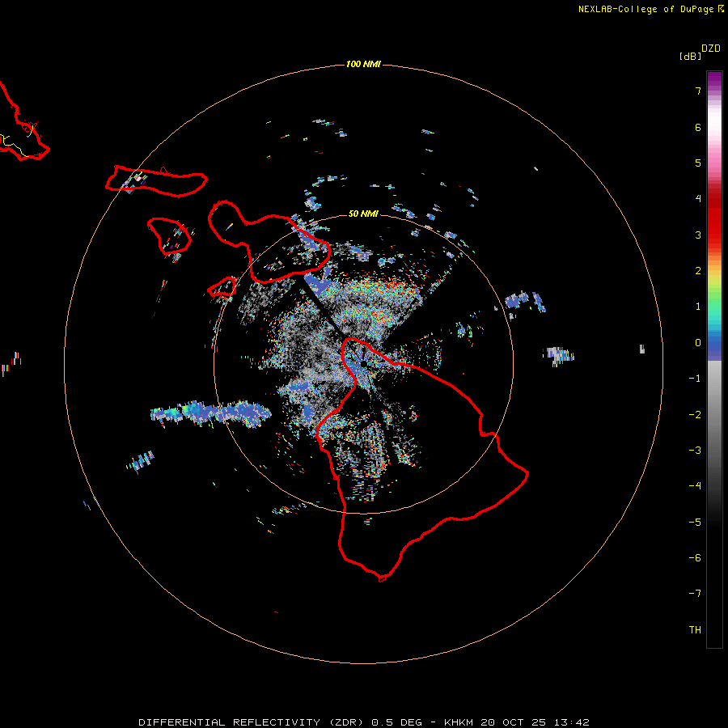Click the DZD legend title
The image size is (728, 728).
711,49
